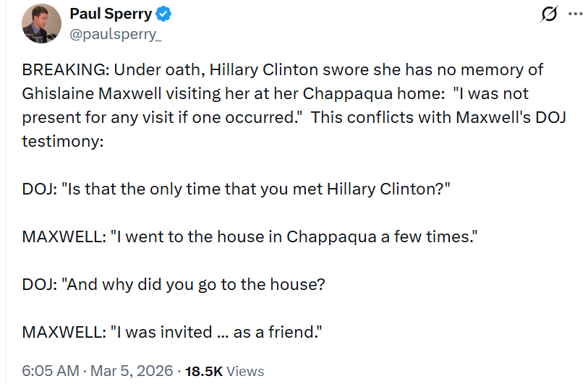The height and width of the screenshot is (384, 588).
Task: Click the blue verified badge
Action: point(164,14)
